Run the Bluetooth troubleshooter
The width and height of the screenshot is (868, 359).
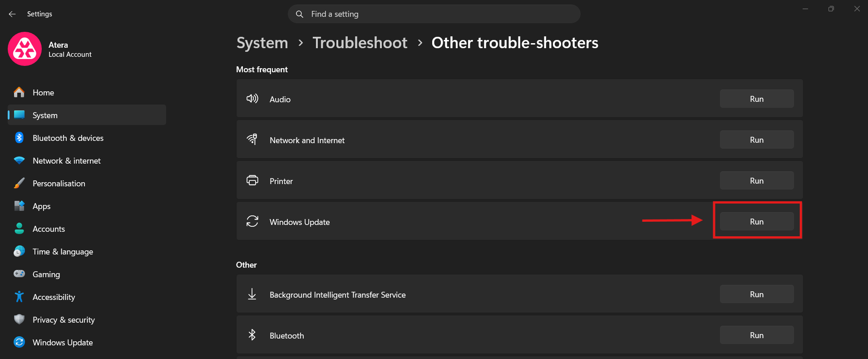[x=757, y=335]
